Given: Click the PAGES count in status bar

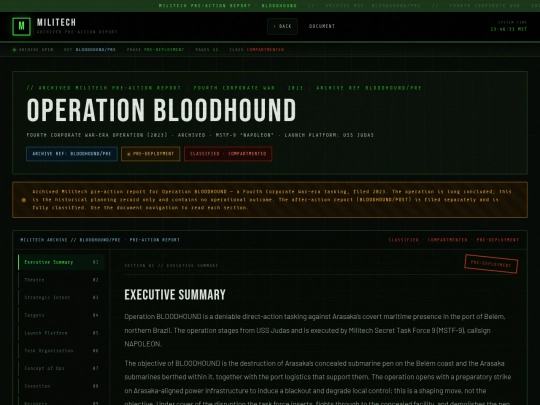Looking at the screenshot, I should coord(207,50).
